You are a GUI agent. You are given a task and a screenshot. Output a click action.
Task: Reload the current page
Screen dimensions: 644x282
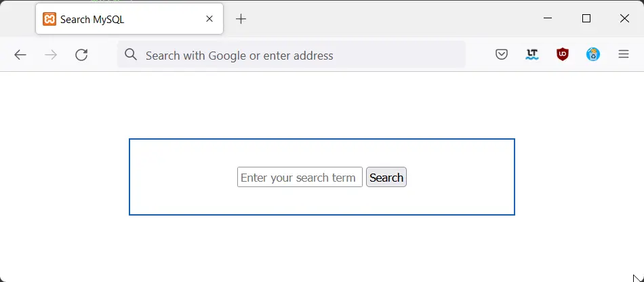(x=81, y=55)
